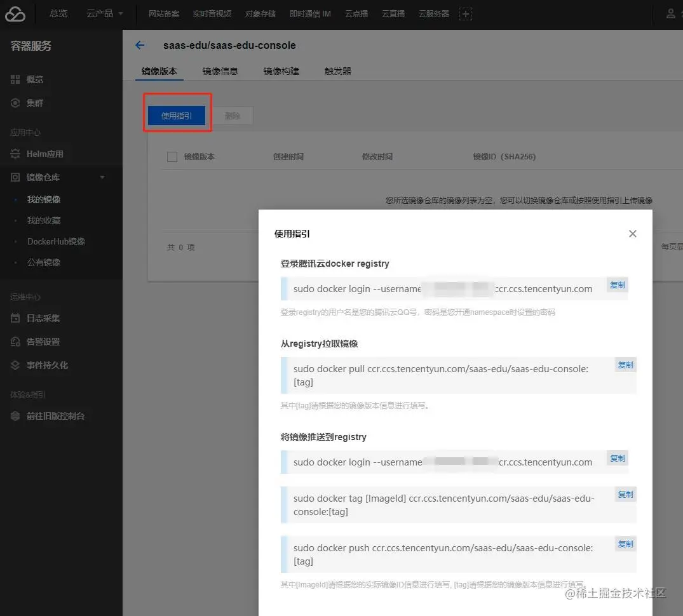Select 公有镜像 in sidebar
The height and width of the screenshot is (616, 683).
coord(44,262)
